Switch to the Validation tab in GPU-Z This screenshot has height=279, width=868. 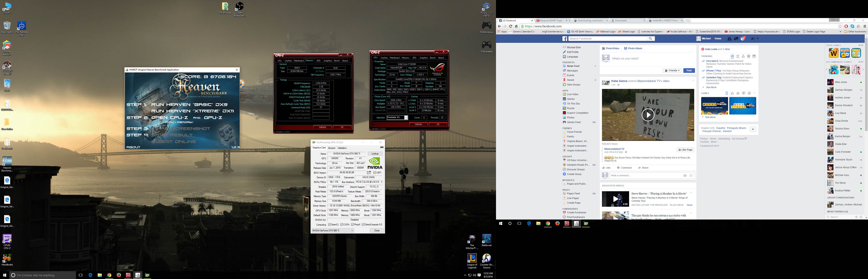[342, 148]
